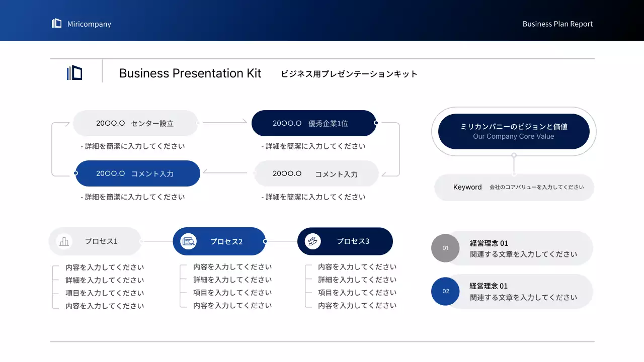The image size is (644, 362).
Task: Click the センター設立 milestone entry
Action: point(135,123)
